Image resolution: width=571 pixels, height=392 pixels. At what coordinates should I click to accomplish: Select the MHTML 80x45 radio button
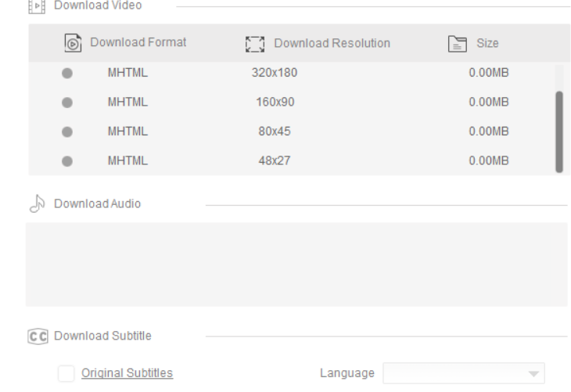click(67, 131)
